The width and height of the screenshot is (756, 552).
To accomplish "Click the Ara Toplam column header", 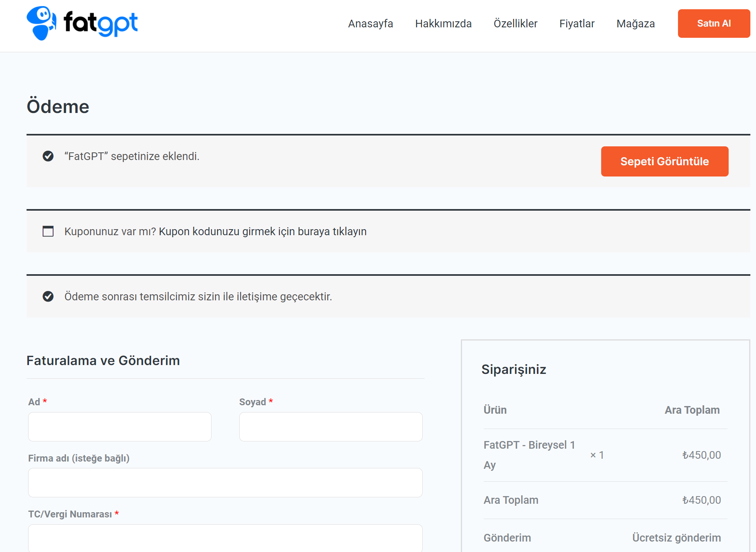I will click(x=692, y=410).
